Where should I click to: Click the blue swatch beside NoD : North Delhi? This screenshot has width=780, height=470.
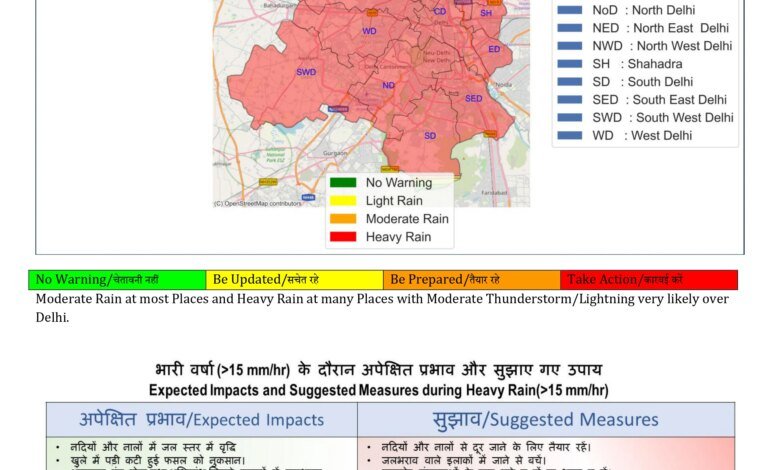[x=570, y=10]
